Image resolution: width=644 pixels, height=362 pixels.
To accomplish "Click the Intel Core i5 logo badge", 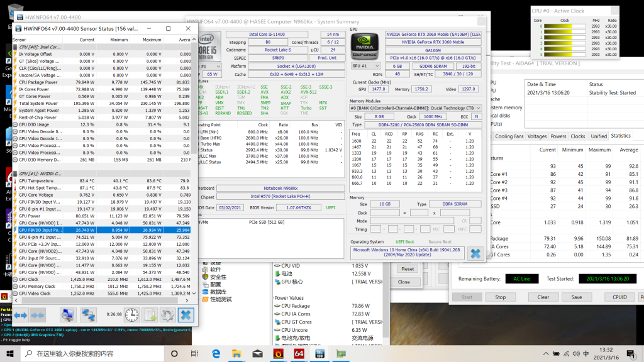I will click(x=209, y=47).
